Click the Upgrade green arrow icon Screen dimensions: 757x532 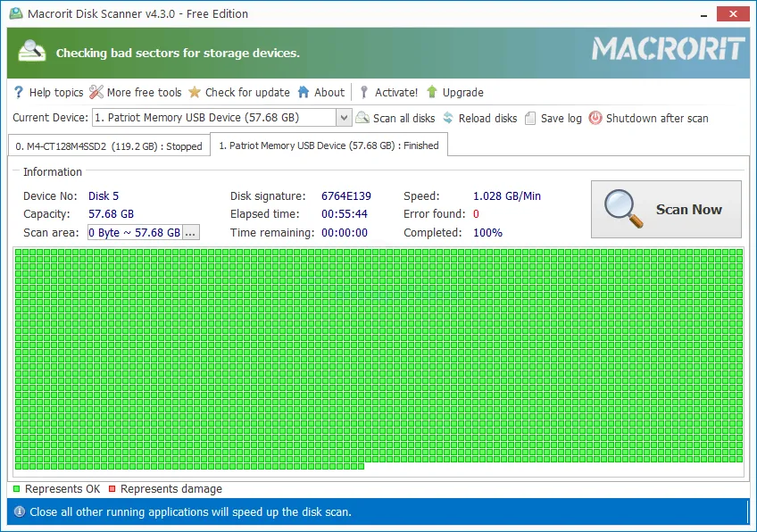click(431, 92)
